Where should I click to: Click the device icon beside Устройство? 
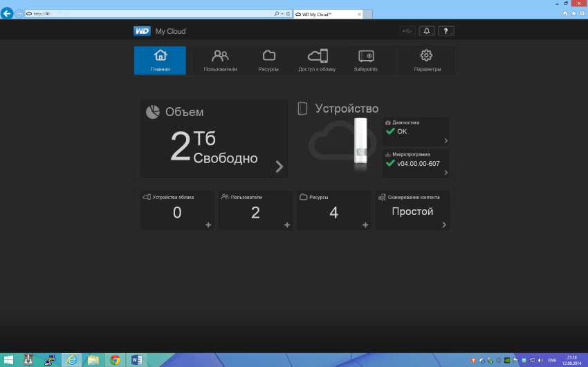(x=302, y=109)
